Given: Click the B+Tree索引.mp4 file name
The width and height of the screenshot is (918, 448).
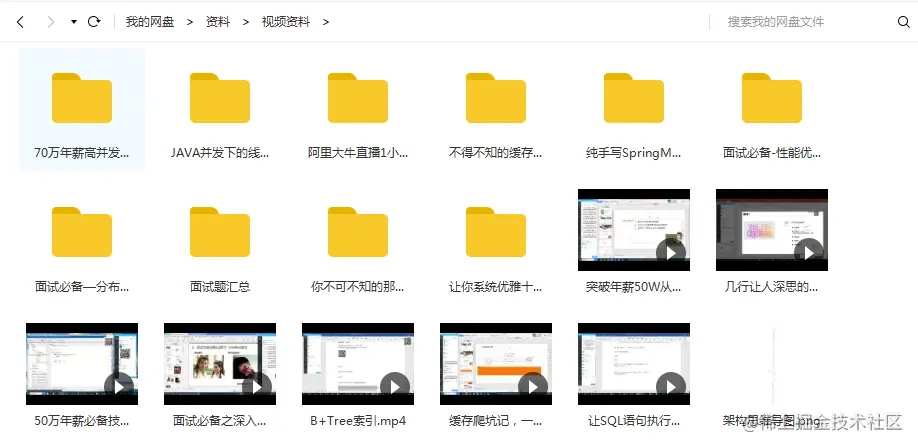Looking at the screenshot, I should 358,421.
